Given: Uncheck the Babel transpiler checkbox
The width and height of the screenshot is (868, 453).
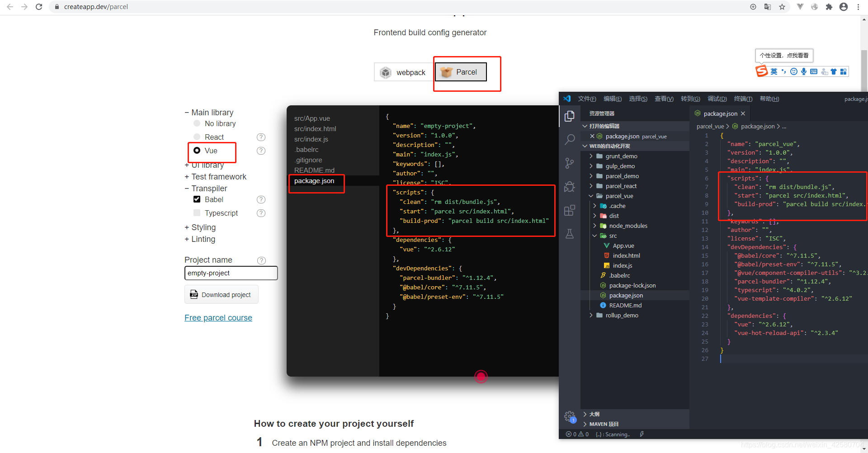Looking at the screenshot, I should point(197,199).
